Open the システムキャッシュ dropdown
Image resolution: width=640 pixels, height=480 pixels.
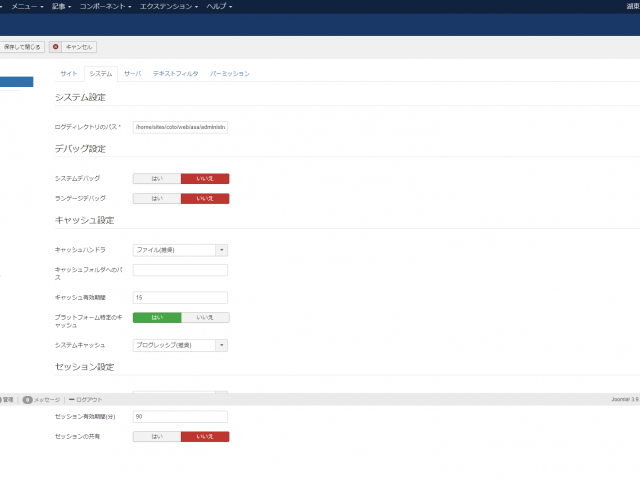click(180, 345)
